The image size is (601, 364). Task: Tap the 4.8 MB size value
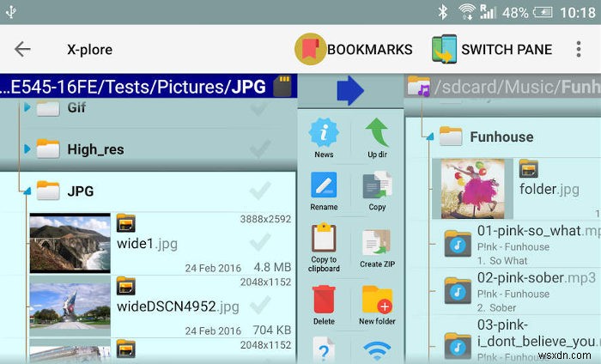(272, 267)
